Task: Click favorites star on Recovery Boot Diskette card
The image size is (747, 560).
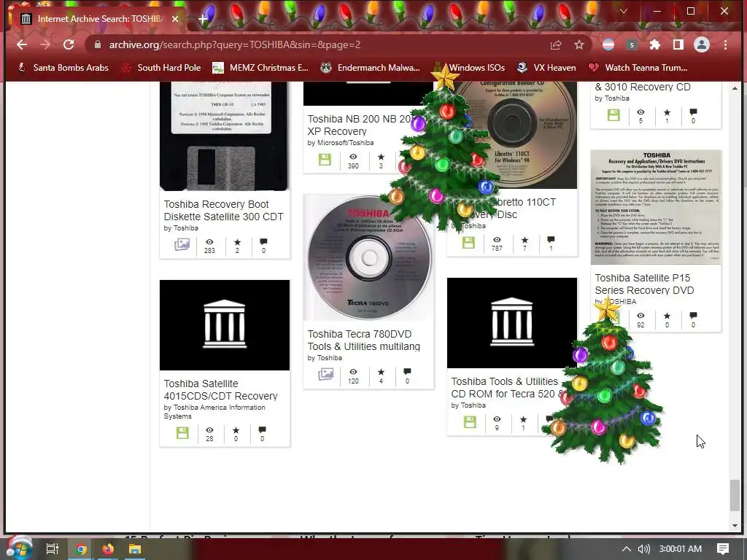Action: (237, 242)
